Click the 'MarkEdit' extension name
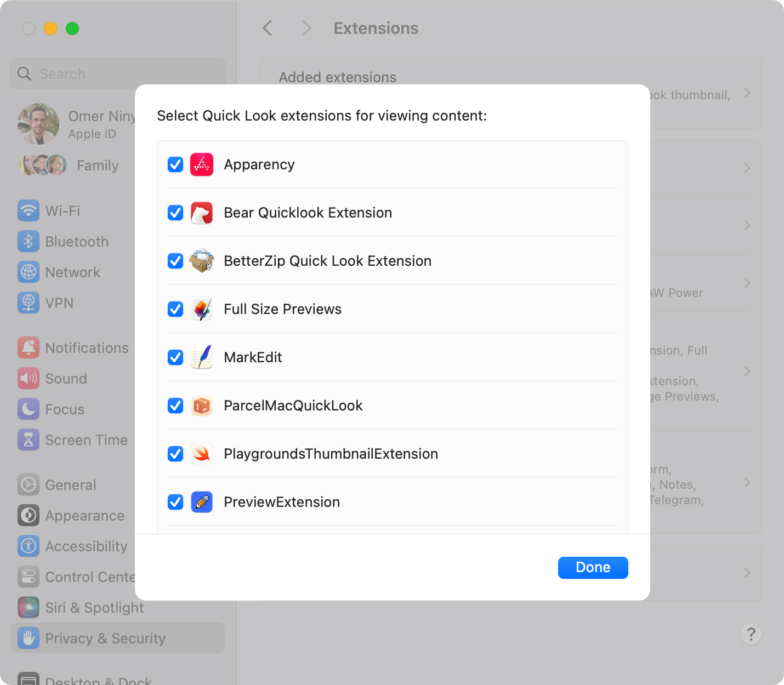 pyautogui.click(x=253, y=357)
